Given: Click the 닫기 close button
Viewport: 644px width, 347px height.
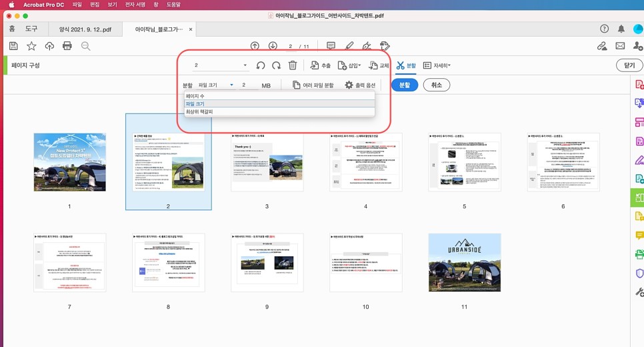Looking at the screenshot, I should pyautogui.click(x=629, y=65).
